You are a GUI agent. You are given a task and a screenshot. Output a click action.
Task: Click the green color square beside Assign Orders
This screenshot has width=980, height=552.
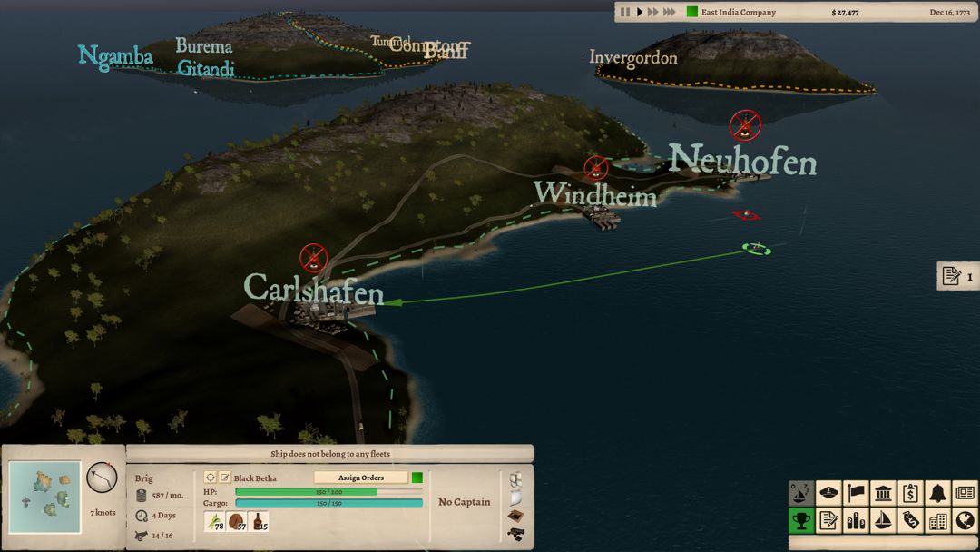(x=417, y=478)
